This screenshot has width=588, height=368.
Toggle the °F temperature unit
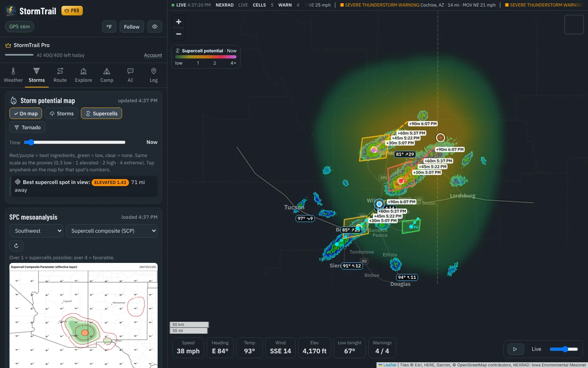pos(109,27)
